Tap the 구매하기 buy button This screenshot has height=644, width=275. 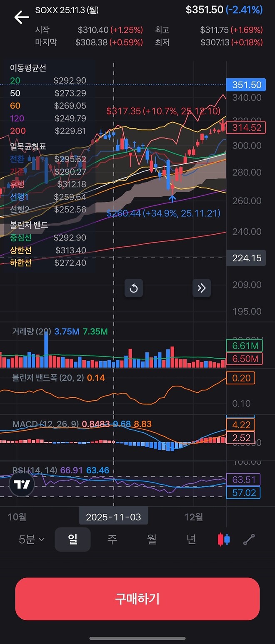pyautogui.click(x=137, y=599)
